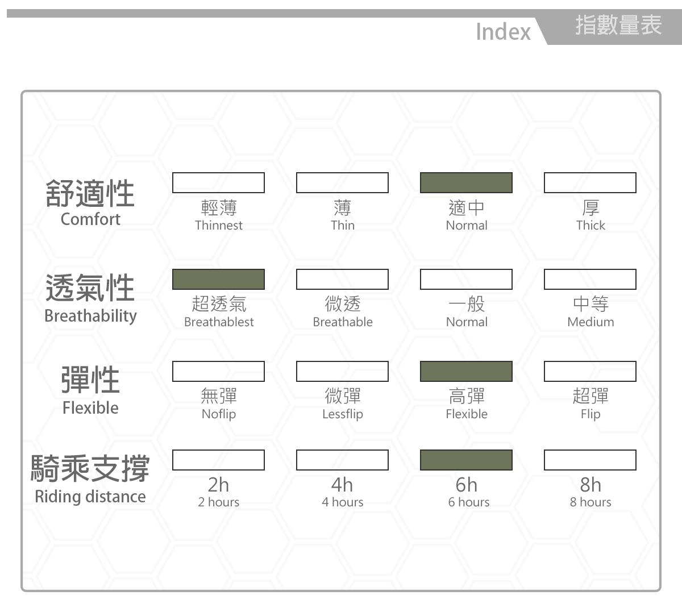Select the Breathable level box
The image size is (682, 616).
[x=342, y=279]
